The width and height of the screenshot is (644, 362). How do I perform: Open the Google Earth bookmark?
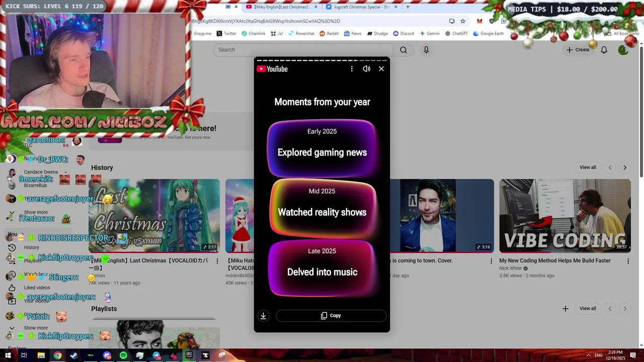pos(488,34)
